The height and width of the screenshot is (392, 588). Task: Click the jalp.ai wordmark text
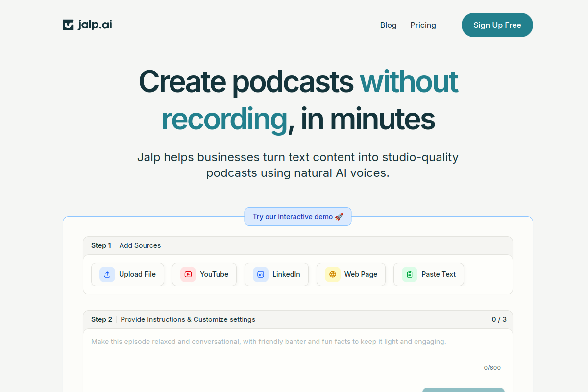95,25
